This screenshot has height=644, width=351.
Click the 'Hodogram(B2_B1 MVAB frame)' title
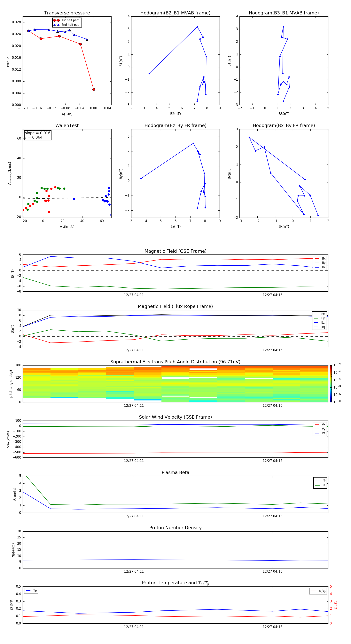coord(175,13)
